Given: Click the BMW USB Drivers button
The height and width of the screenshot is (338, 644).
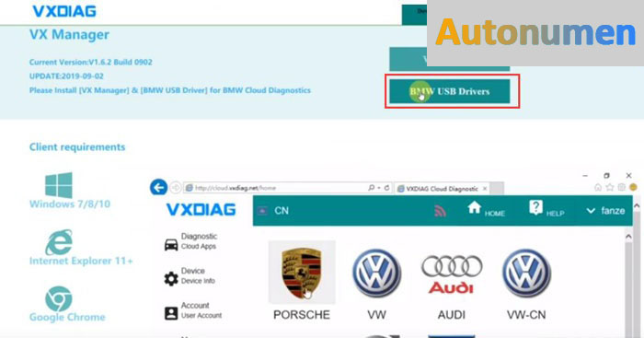Looking at the screenshot, I should coord(450,91).
